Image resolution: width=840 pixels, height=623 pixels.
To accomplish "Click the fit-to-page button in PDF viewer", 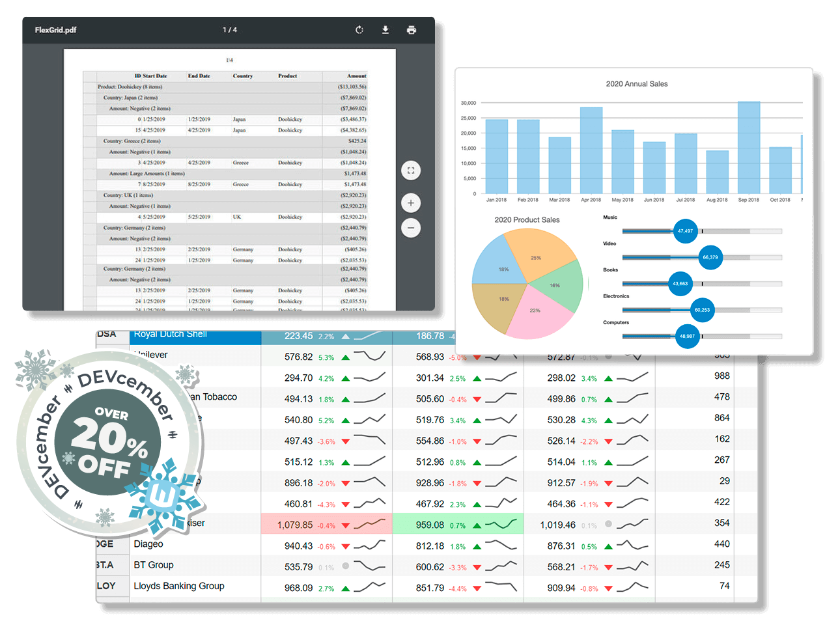I will click(411, 171).
